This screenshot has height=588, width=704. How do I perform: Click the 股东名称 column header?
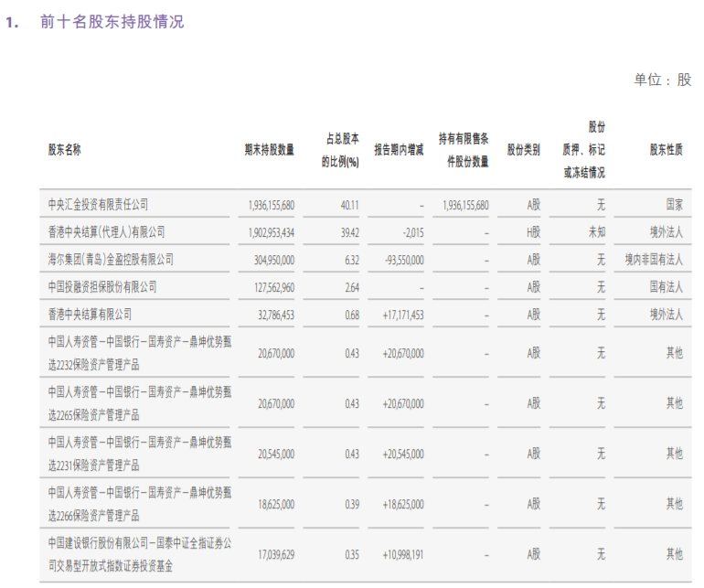click(x=65, y=150)
